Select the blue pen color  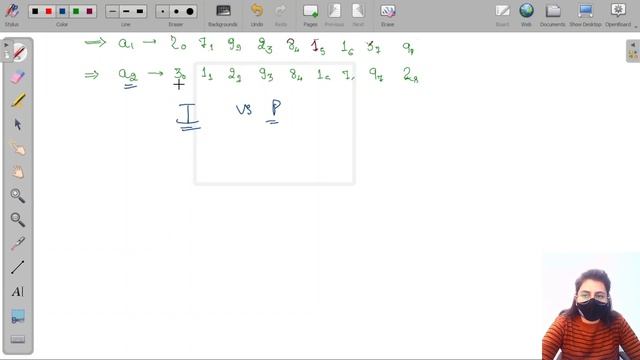pos(62,11)
